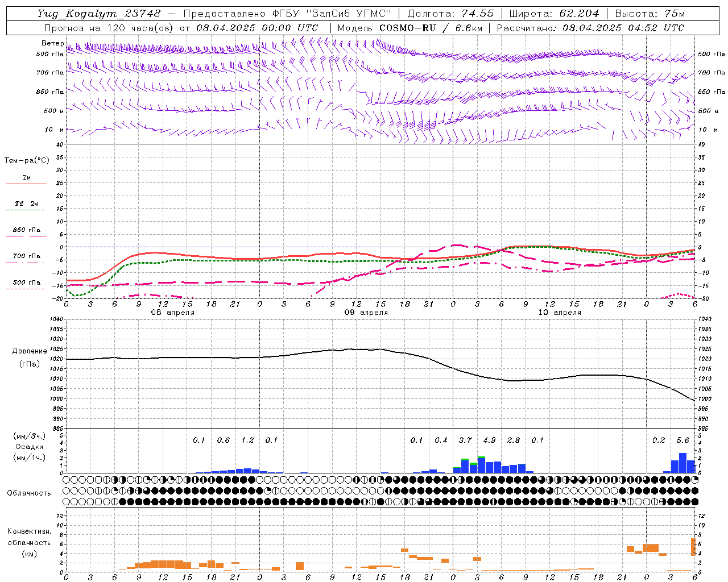Select the provider text ФГБУ "ЗапСиб УГМС"
The width and height of the screenshot is (728, 582).
(332, 14)
